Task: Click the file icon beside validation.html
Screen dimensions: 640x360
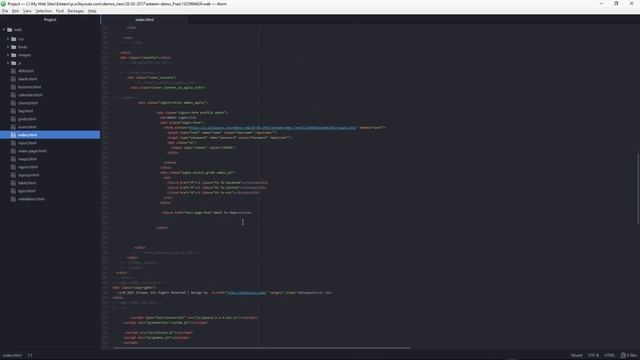Action: pos(13,199)
